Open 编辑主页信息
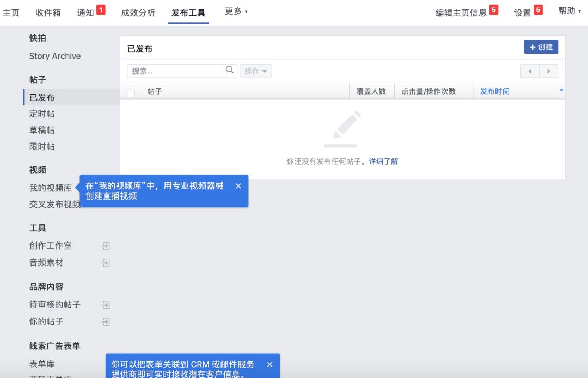Screen dimensions: 588x378 click(461, 13)
